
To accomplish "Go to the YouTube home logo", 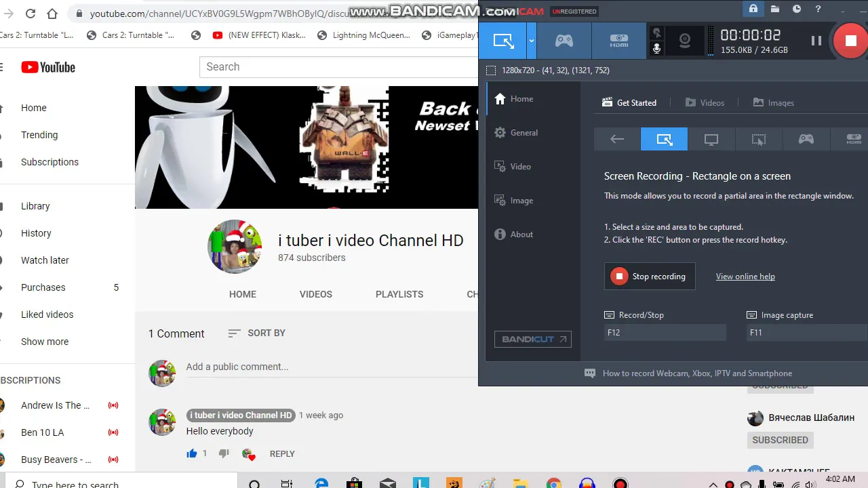I will [x=47, y=67].
